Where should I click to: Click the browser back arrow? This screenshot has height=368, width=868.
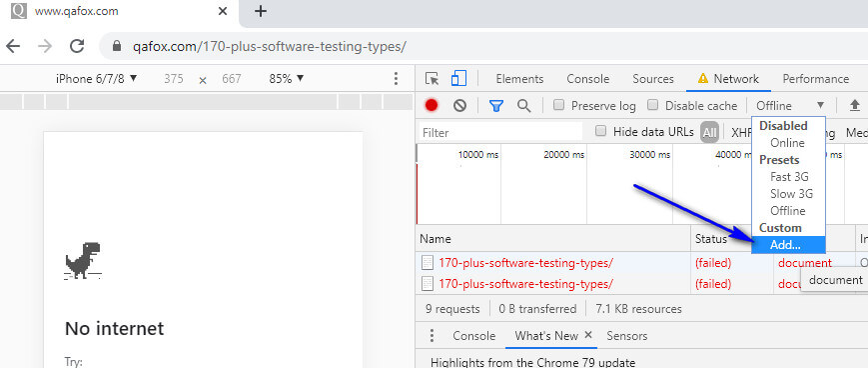point(13,46)
